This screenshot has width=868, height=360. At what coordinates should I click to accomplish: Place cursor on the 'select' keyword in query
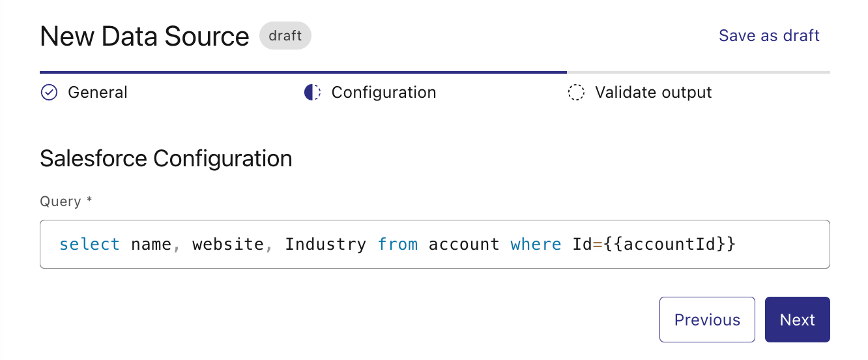(x=89, y=245)
